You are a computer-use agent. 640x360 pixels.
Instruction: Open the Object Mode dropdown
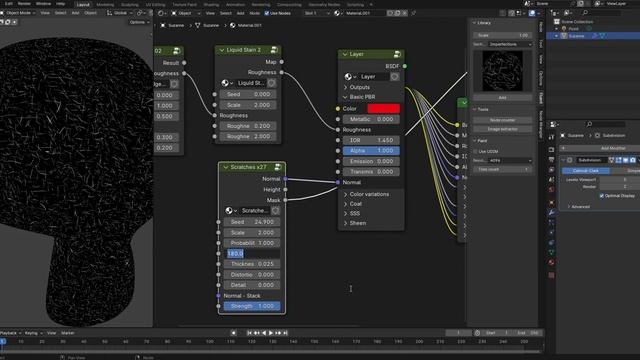click(x=18, y=13)
